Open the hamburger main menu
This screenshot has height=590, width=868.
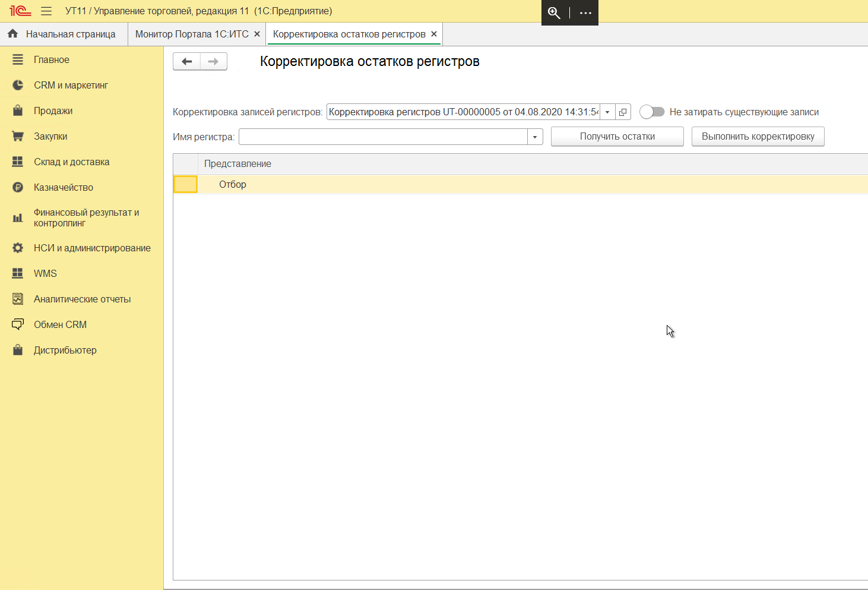tap(46, 11)
